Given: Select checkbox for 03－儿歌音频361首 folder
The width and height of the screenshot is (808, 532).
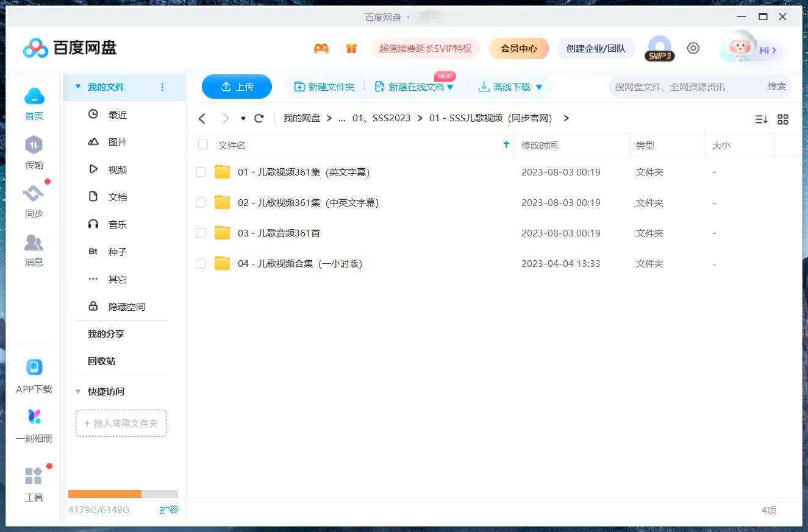Looking at the screenshot, I should (201, 233).
